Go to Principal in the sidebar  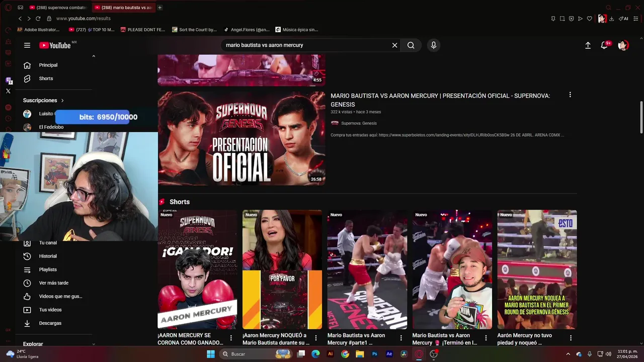pyautogui.click(x=48, y=65)
